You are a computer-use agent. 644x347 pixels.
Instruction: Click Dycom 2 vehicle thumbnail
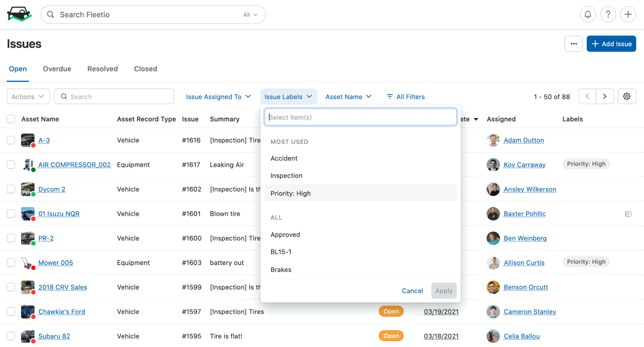coord(28,189)
